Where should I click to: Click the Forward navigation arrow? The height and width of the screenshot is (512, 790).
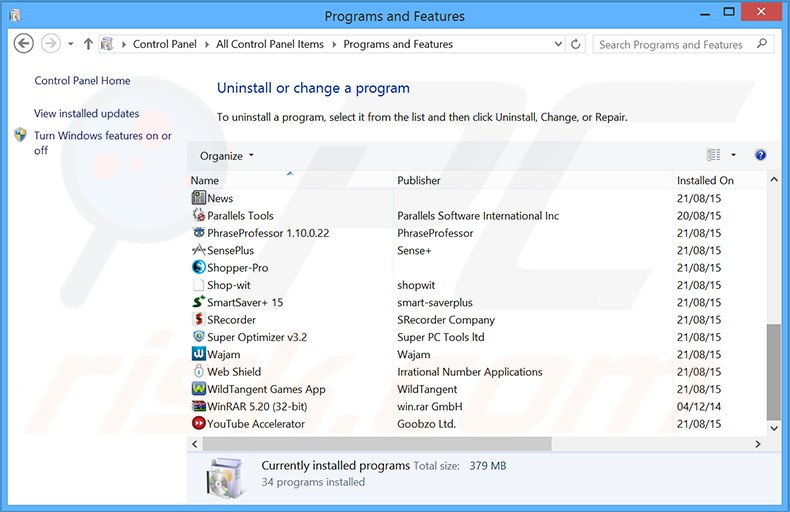click(x=50, y=44)
